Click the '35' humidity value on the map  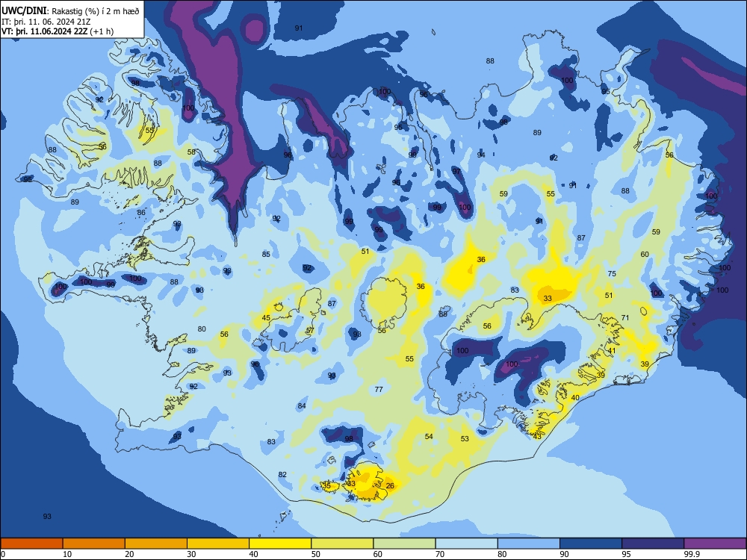tap(327, 486)
